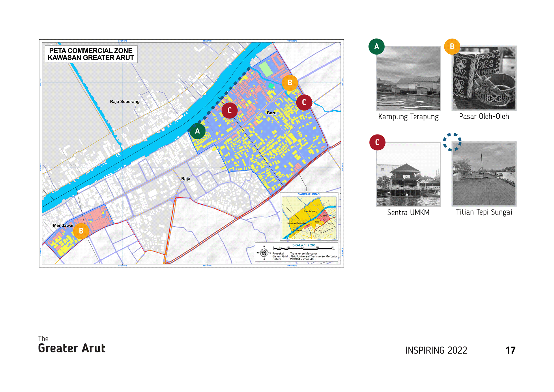Click orange B marker near Mendawai
This screenshot has width=554, height=392.
tap(81, 231)
